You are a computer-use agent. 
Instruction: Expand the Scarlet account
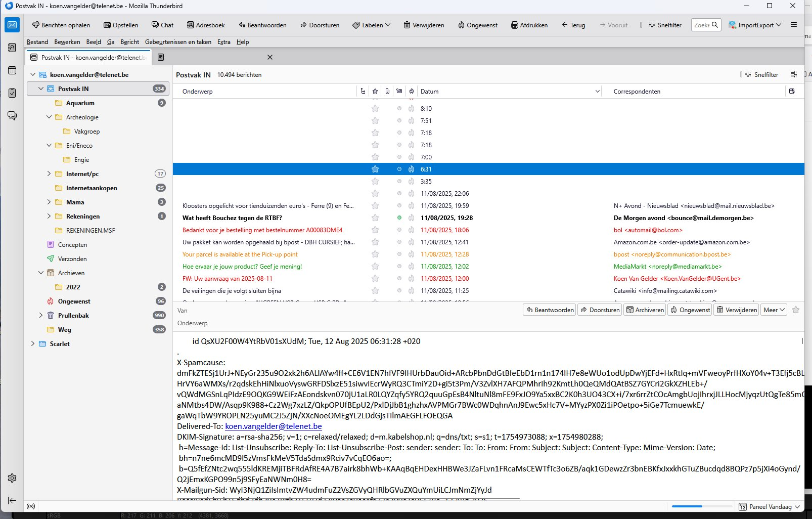(33, 344)
